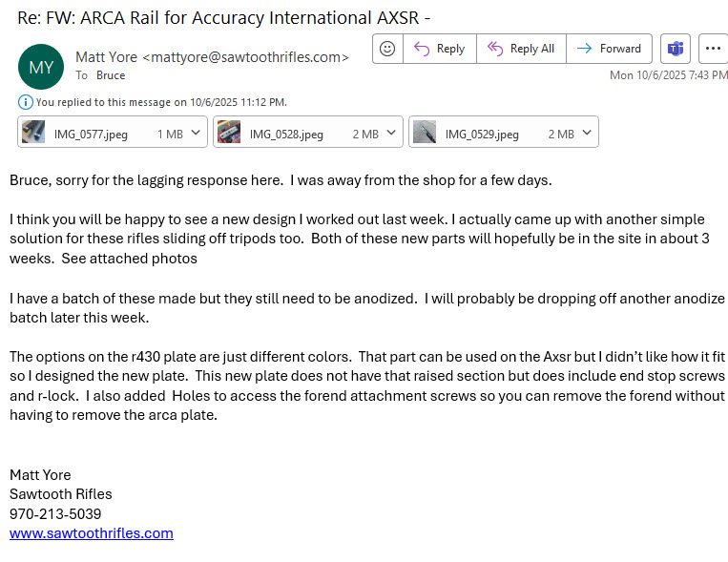The height and width of the screenshot is (562, 728).
Task: Click the phone number 970-213-5039
Action: 55,513
